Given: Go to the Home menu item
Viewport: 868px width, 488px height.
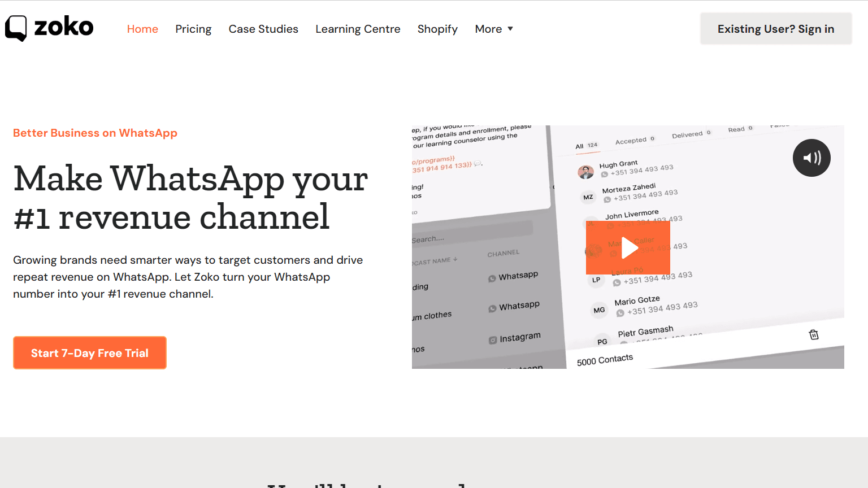Looking at the screenshot, I should click(142, 29).
